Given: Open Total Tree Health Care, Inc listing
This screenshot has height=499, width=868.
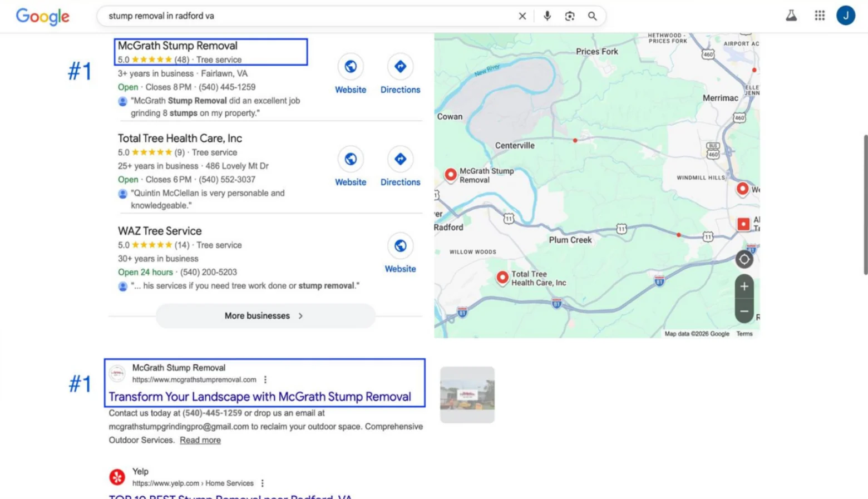Looking at the screenshot, I should [x=180, y=139].
